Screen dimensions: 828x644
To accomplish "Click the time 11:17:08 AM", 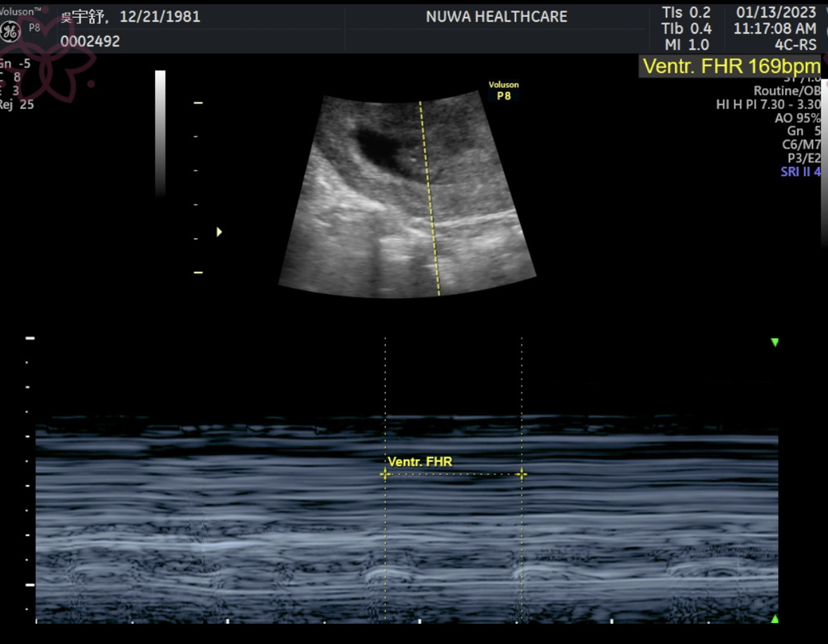I will pos(775,28).
